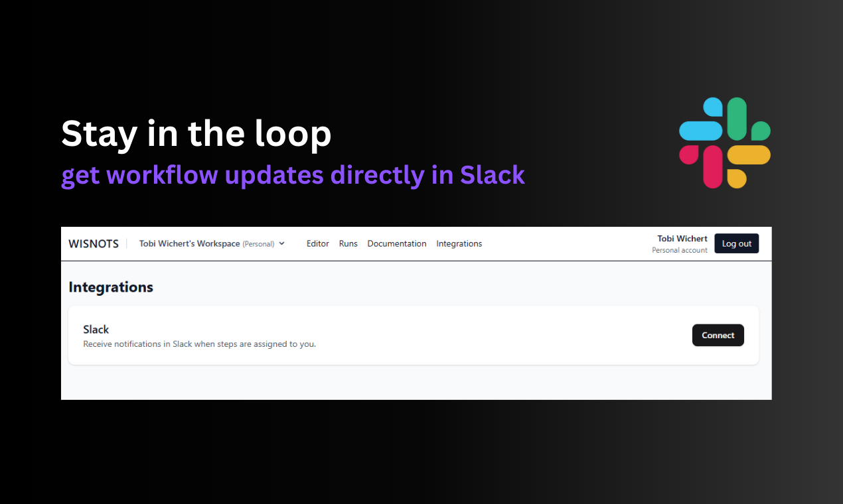Click the Personal account label

(680, 251)
